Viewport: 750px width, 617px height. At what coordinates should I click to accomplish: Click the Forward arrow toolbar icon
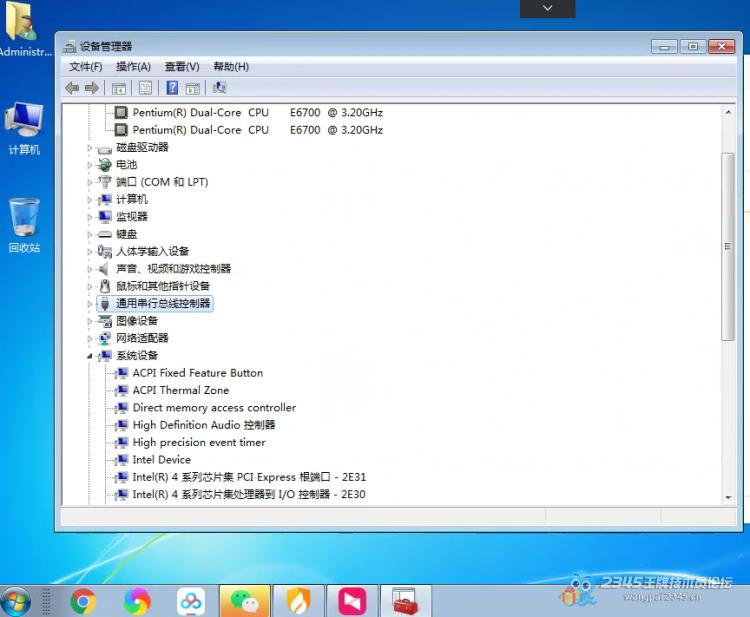(91, 88)
